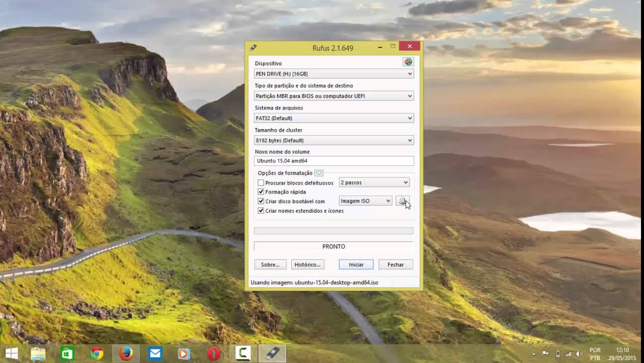
Task: Click 'Tamanho de cluster' label
Action: [x=278, y=130]
